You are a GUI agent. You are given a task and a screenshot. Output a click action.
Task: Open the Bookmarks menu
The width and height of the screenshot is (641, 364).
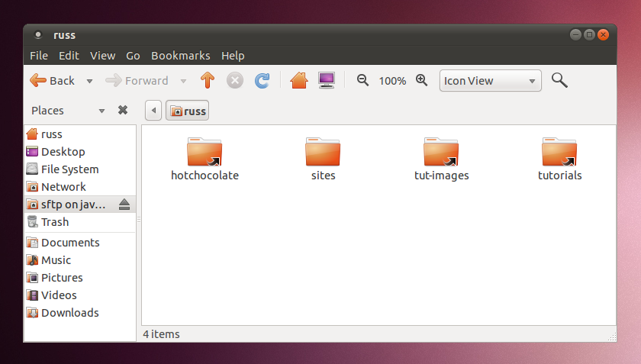click(181, 56)
